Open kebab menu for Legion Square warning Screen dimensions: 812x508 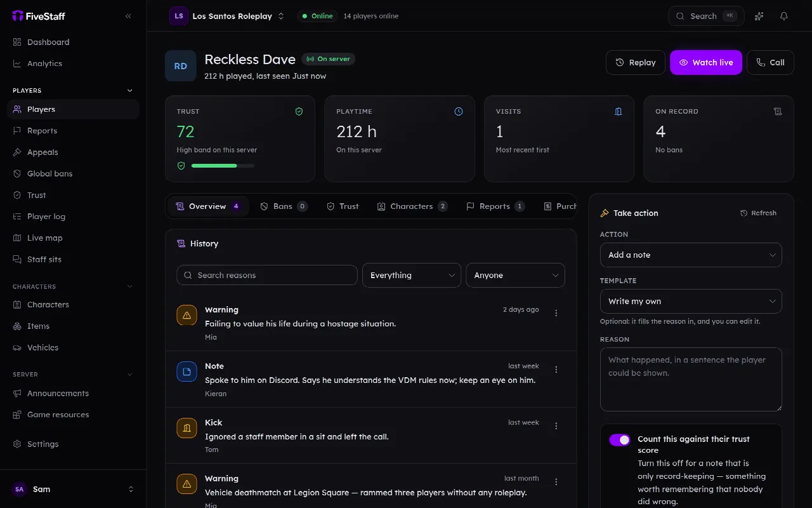tap(556, 482)
